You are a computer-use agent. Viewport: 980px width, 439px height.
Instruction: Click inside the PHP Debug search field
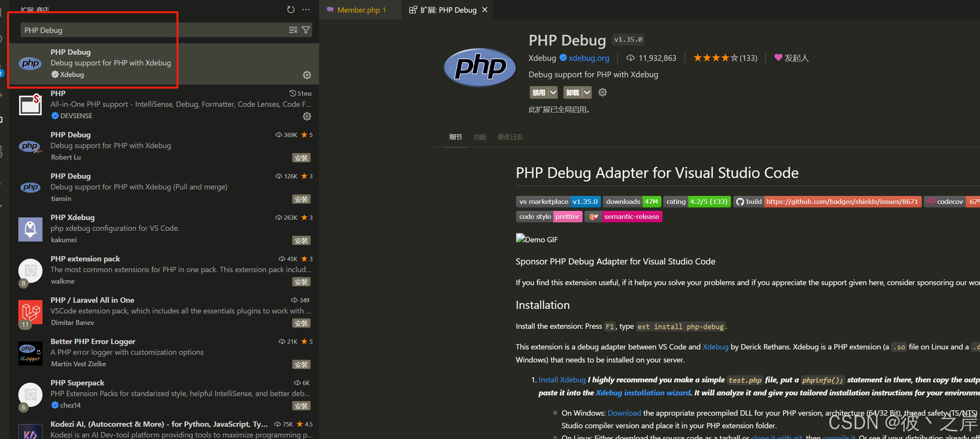click(x=115, y=29)
